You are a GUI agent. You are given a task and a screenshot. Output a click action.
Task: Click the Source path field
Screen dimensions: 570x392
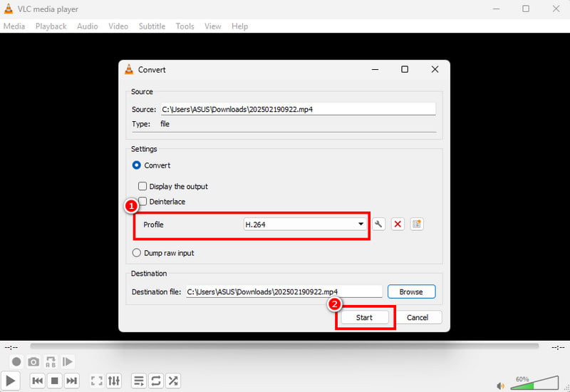298,109
